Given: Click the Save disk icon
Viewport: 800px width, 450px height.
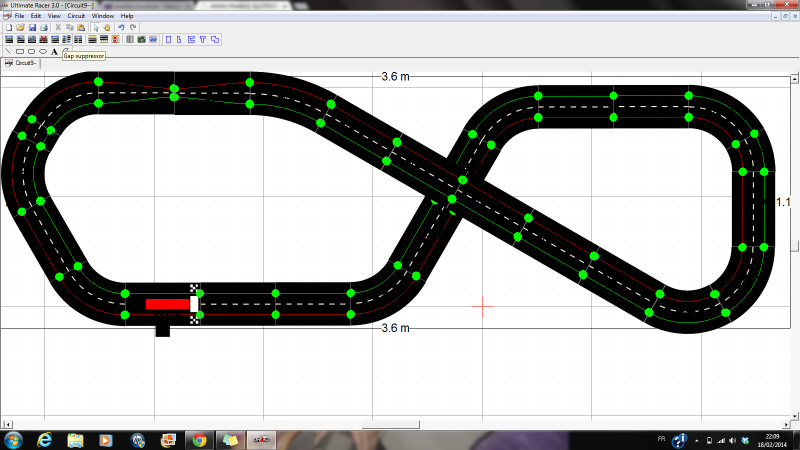Looking at the screenshot, I should (31, 27).
